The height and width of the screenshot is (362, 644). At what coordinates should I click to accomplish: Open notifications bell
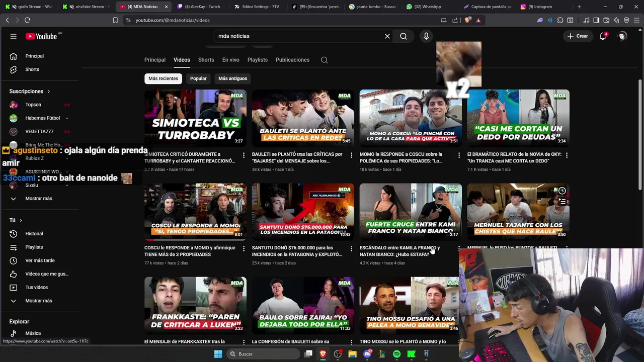(603, 36)
